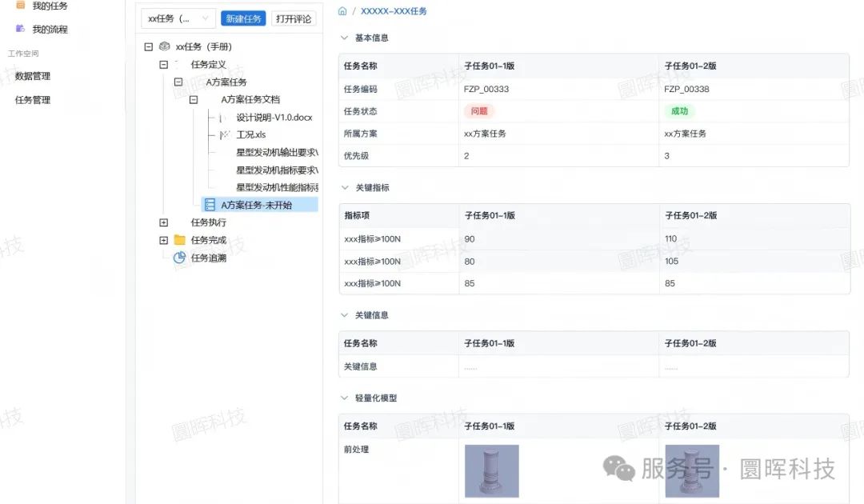Open 任务管理 in the sidebar menu
This screenshot has width=864, height=504.
coord(33,100)
